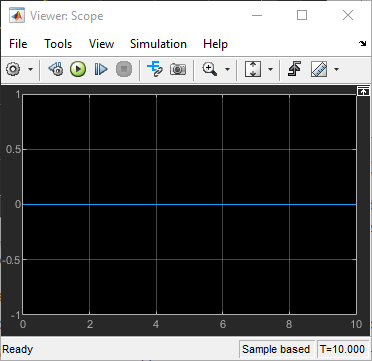Open the View menu
The width and height of the screenshot is (372, 361).
point(101,44)
